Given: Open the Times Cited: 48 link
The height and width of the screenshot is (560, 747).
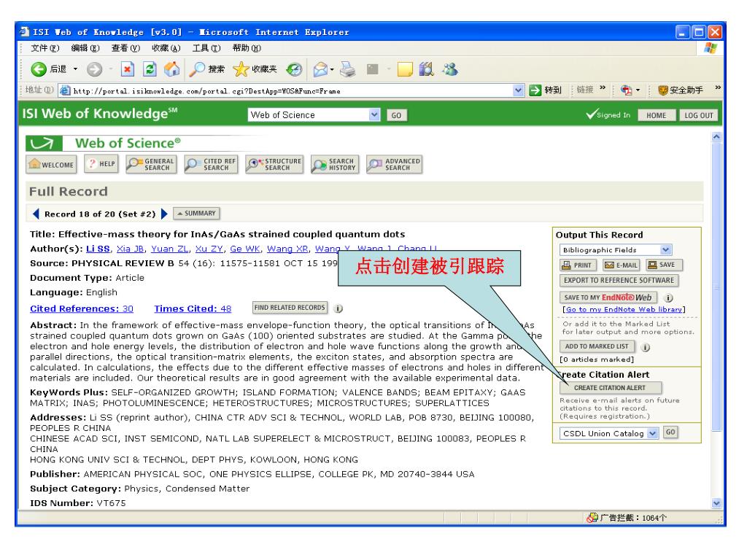Looking at the screenshot, I should point(193,308).
